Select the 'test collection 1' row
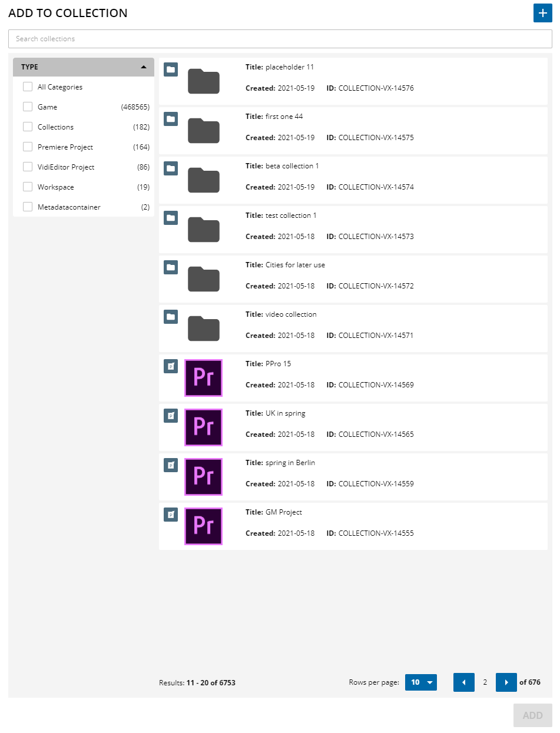Image resolution: width=560 pixels, height=733 pixels. click(x=383, y=230)
